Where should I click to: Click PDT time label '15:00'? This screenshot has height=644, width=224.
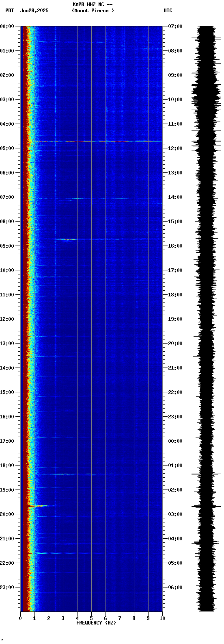pyautogui.click(x=7, y=392)
